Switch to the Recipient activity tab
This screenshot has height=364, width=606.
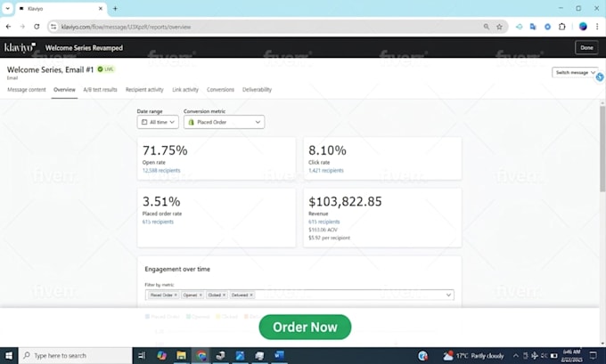pyautogui.click(x=144, y=90)
